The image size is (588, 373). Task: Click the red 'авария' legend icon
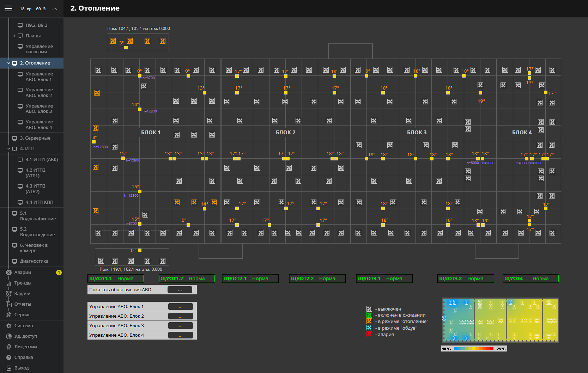369,334
